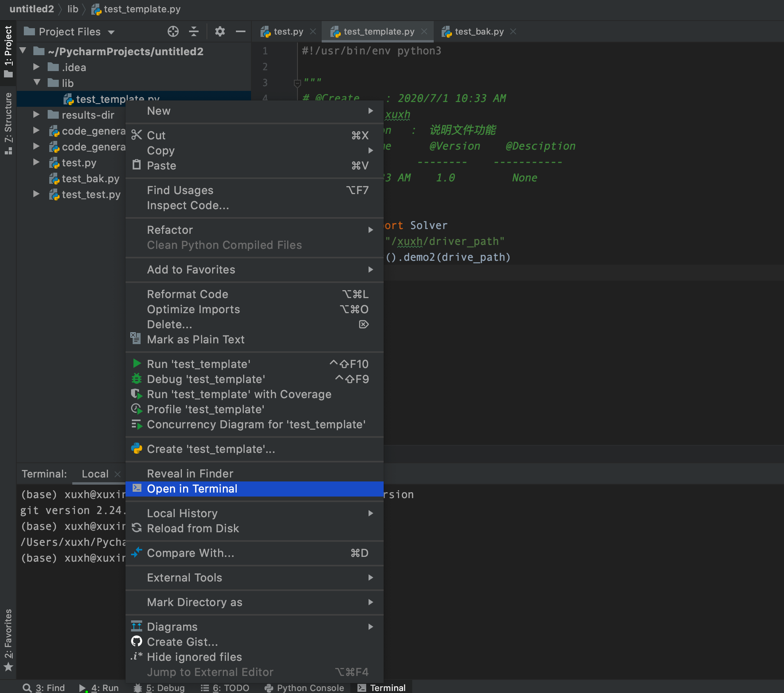Open the New submenu

point(255,111)
